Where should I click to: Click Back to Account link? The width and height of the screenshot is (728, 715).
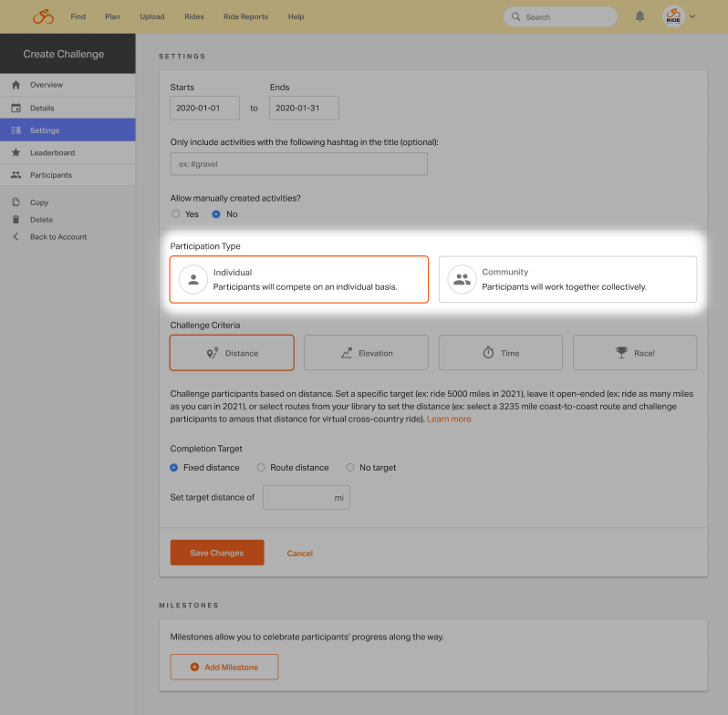58,237
